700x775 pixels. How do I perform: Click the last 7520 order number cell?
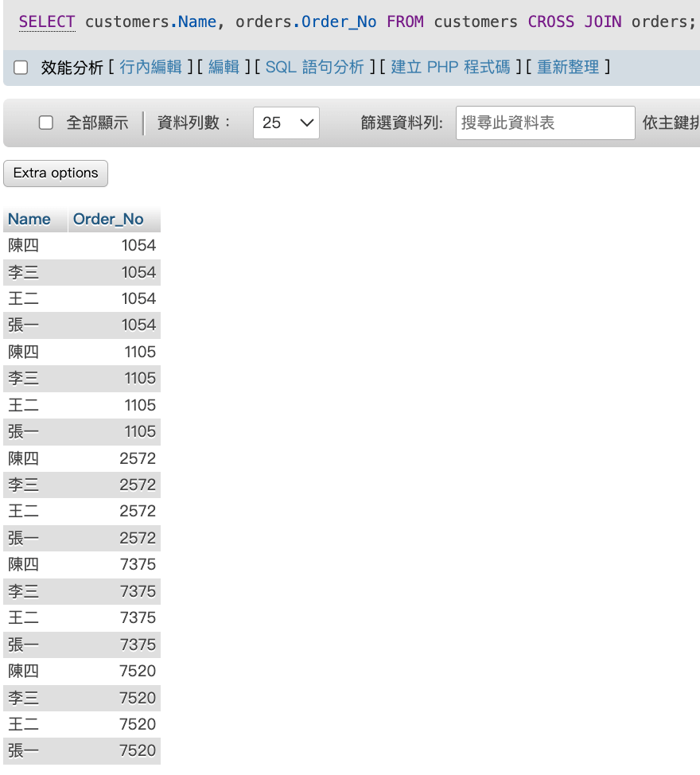(138, 751)
